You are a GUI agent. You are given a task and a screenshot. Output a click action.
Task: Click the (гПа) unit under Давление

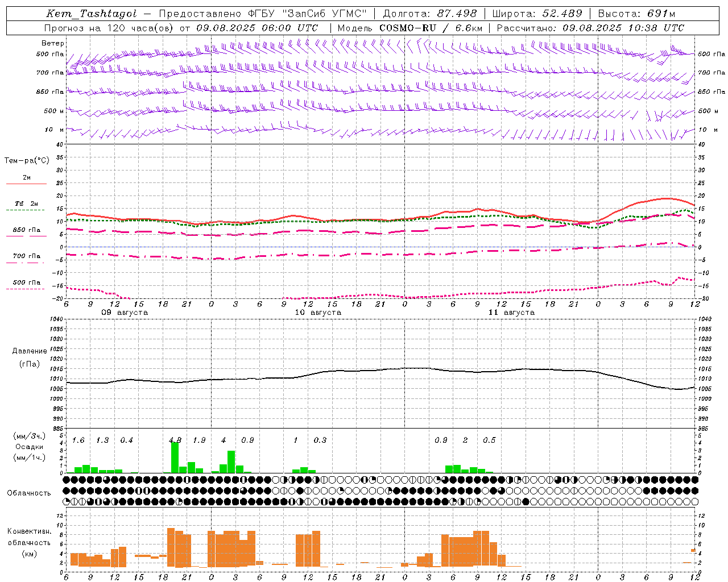(29, 364)
